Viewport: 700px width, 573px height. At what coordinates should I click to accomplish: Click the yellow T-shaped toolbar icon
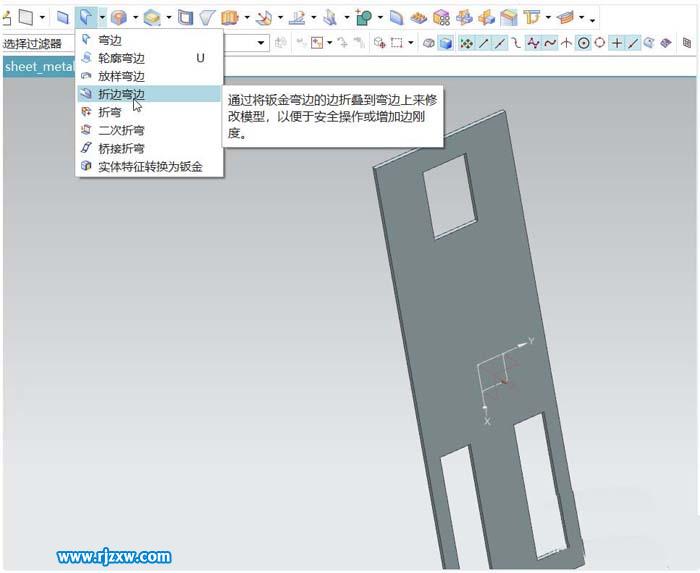(531, 18)
